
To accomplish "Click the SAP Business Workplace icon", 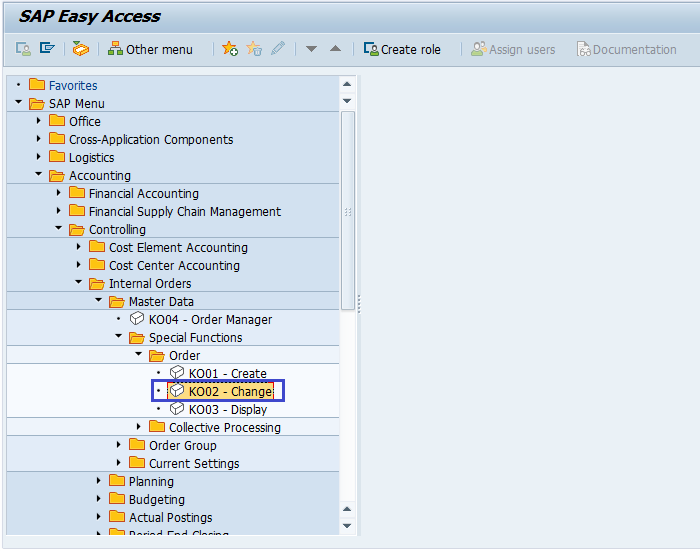I will click(81, 49).
